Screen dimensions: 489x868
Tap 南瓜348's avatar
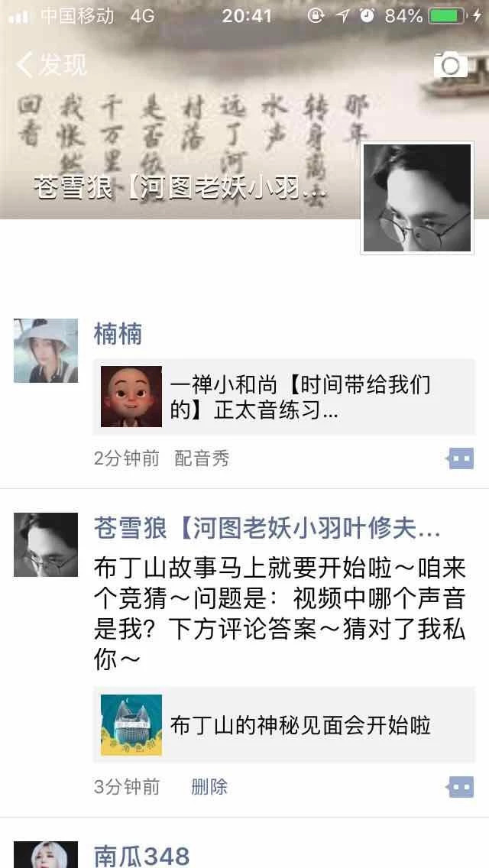coord(46,855)
